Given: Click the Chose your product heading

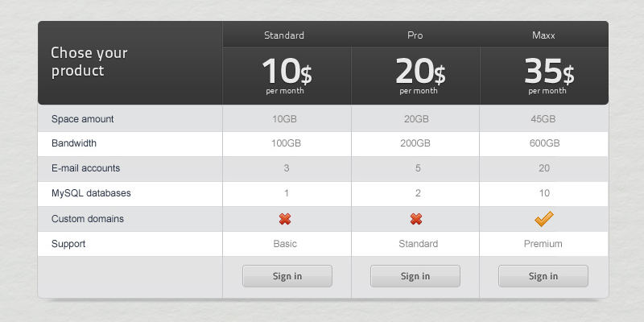Looking at the screenshot, I should [x=89, y=62].
